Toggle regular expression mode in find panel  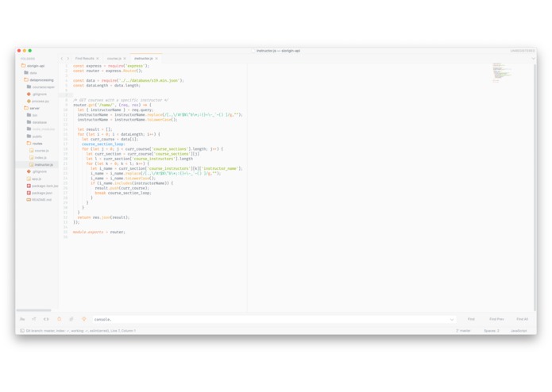coord(22,319)
